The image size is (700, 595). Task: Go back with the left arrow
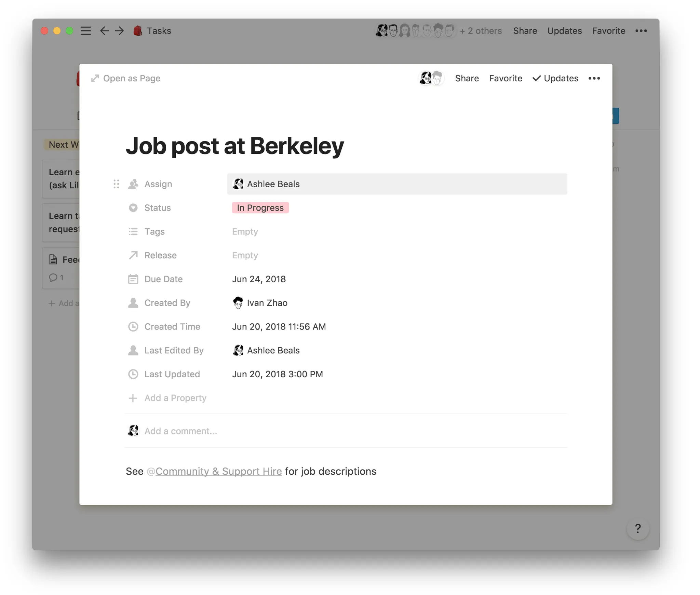[x=104, y=31]
